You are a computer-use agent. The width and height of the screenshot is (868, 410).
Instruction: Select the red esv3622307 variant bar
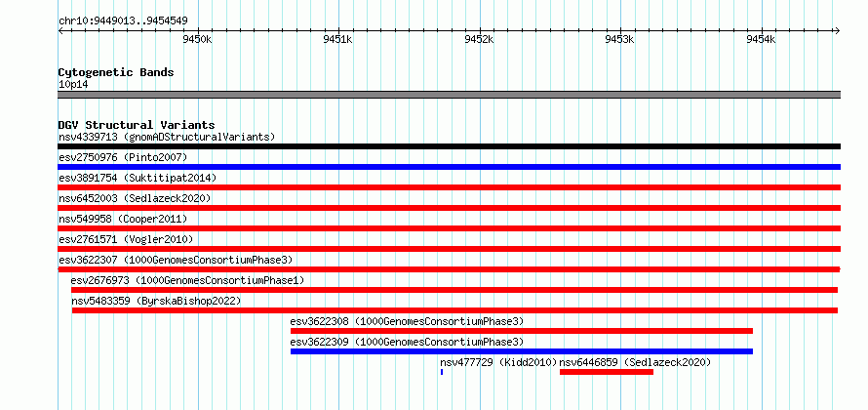pos(449,269)
